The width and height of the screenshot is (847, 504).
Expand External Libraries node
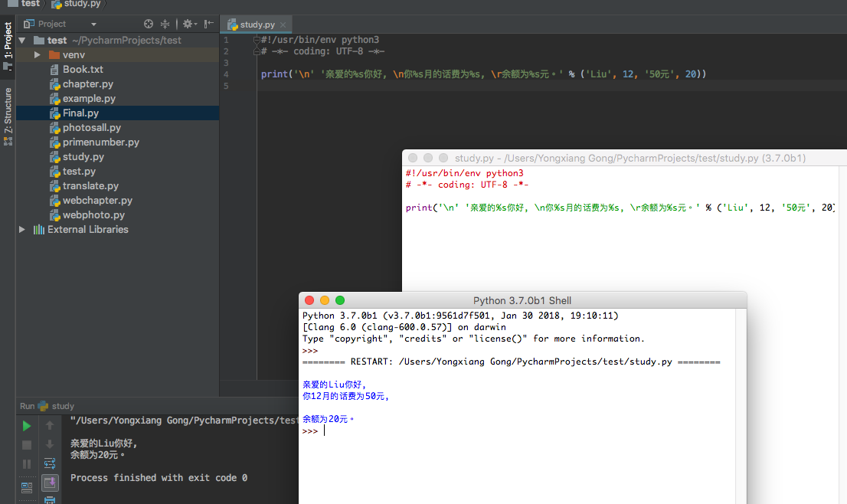(x=22, y=229)
